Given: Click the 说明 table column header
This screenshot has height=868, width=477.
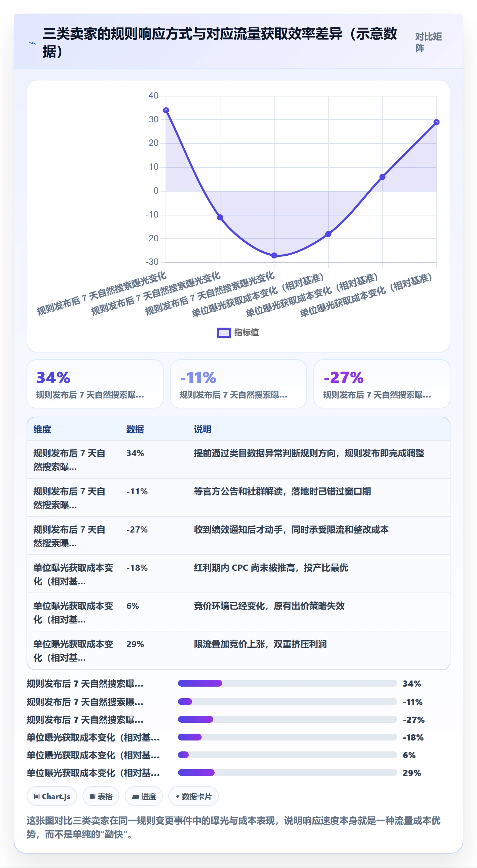Looking at the screenshot, I should tap(203, 429).
